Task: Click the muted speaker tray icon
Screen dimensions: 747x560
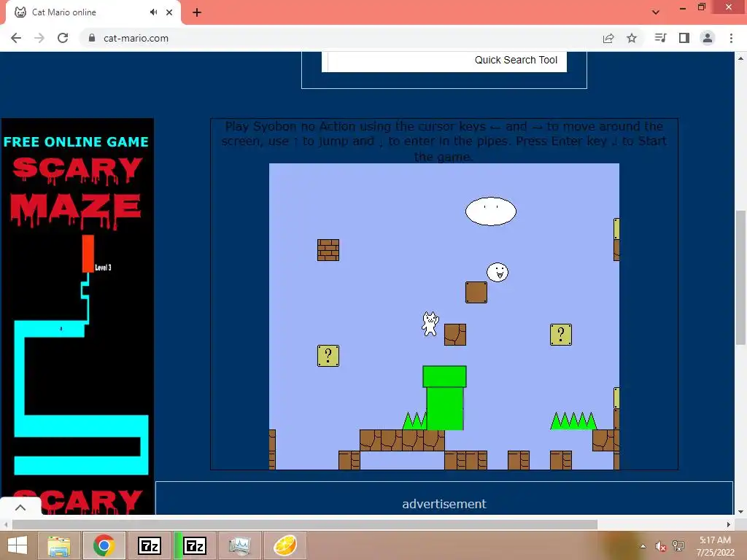Action: click(x=660, y=546)
